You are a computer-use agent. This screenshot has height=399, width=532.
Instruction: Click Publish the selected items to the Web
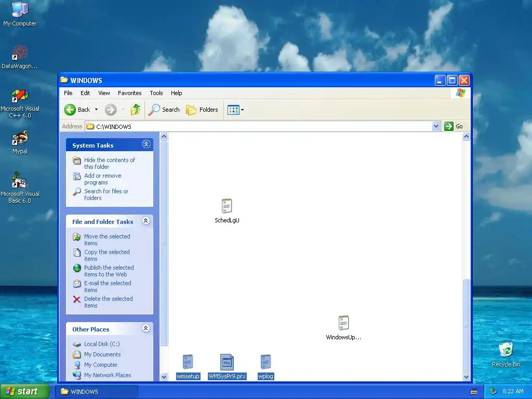[x=109, y=271]
